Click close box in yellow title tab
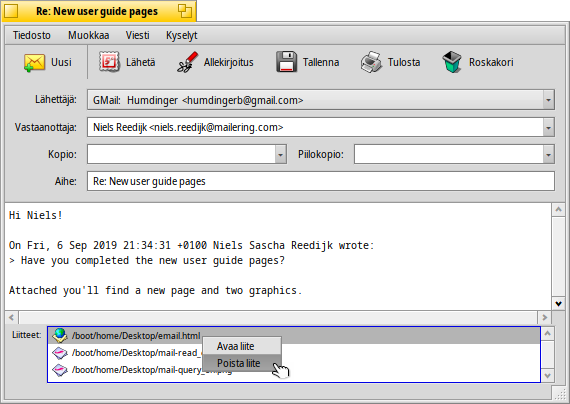The image size is (570, 404). 11,11
